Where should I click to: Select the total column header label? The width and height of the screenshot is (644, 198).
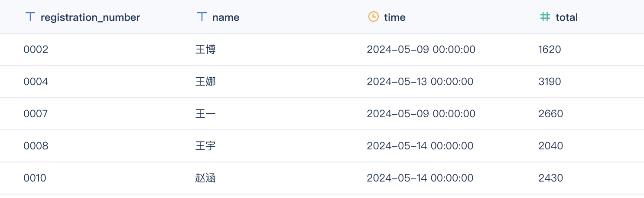click(x=566, y=17)
